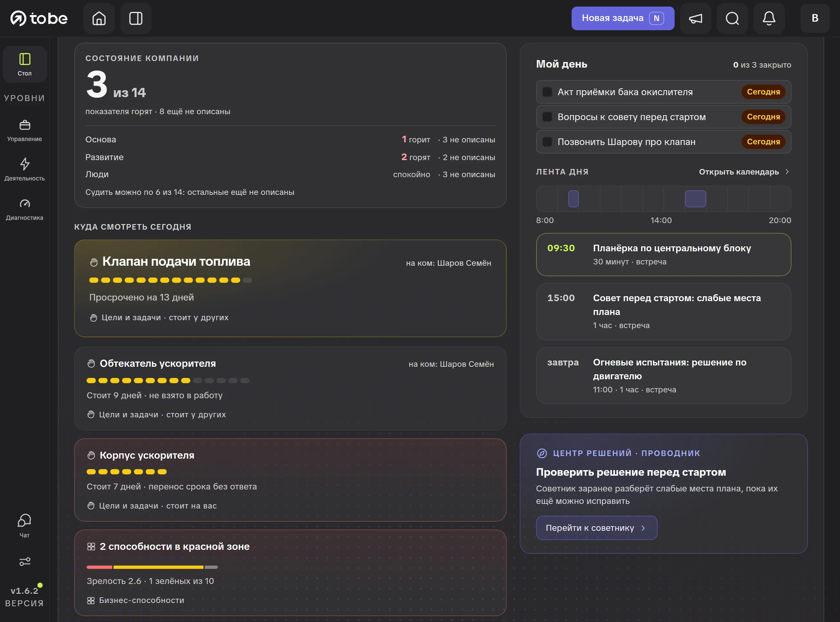The height and width of the screenshot is (622, 840).
Task: Open the 09:30 Планёрка по центральному блоку event
Action: pyautogui.click(x=663, y=255)
